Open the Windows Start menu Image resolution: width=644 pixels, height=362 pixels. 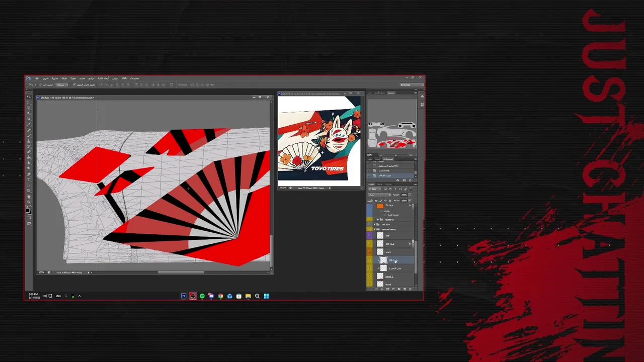[x=266, y=296]
